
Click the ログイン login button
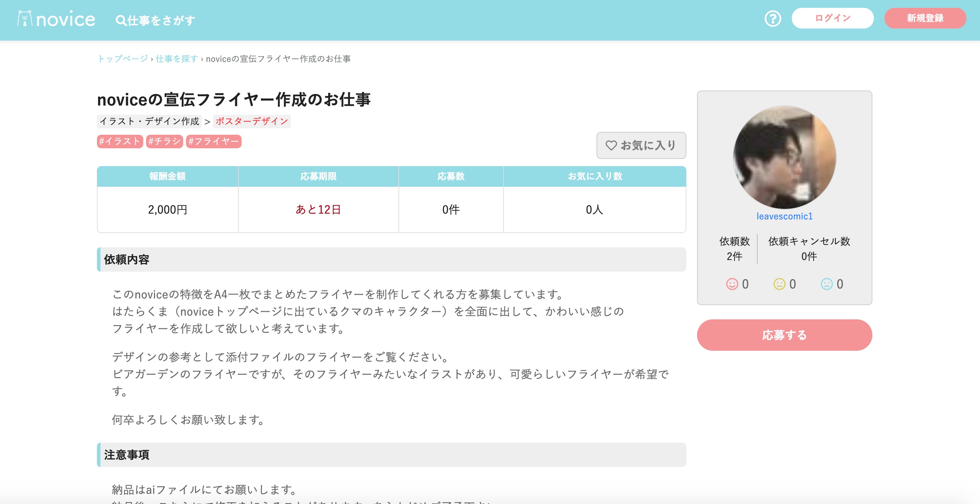[832, 18]
